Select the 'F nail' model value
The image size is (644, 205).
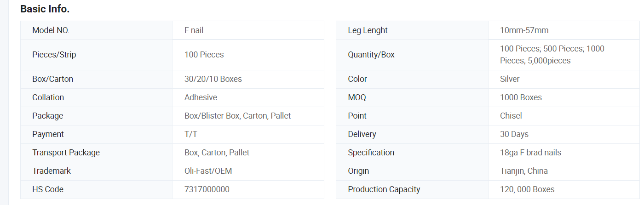194,30
